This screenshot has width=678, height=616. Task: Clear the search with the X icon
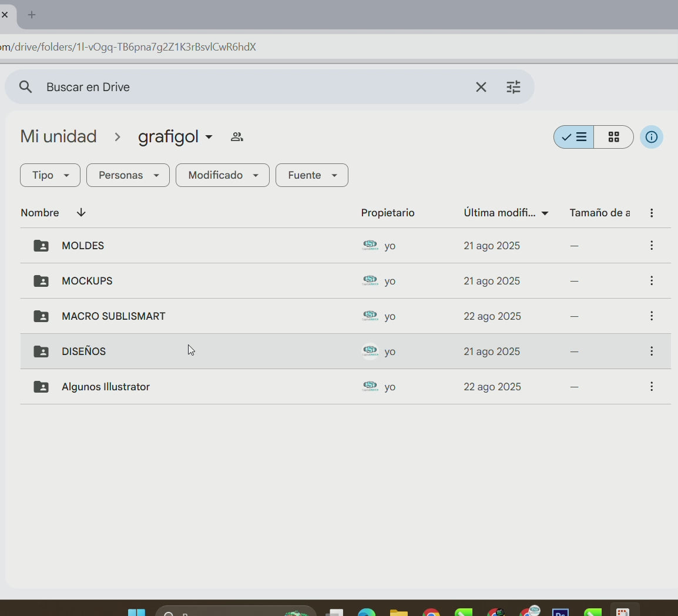(x=481, y=87)
